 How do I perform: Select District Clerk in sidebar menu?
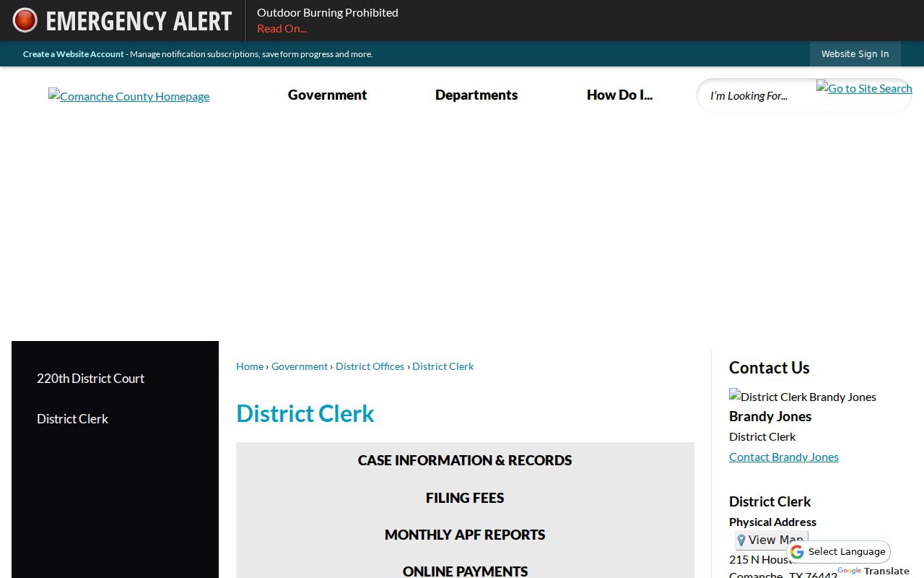click(72, 419)
